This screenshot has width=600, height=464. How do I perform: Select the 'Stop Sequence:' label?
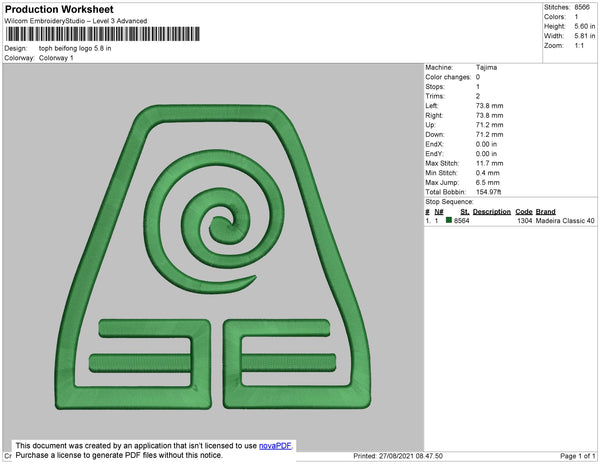(x=449, y=202)
